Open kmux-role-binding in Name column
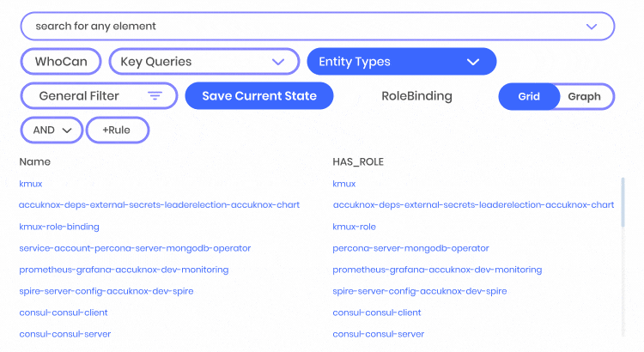This screenshot has width=644, height=352. point(59,227)
